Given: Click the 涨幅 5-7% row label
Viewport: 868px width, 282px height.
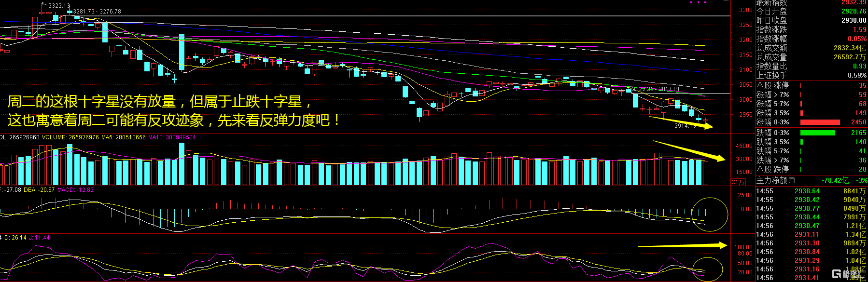Looking at the screenshot, I should (x=772, y=104).
